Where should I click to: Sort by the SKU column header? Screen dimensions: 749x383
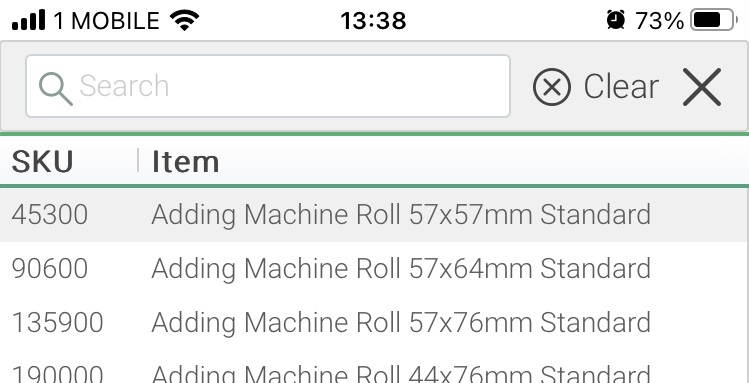click(x=42, y=161)
